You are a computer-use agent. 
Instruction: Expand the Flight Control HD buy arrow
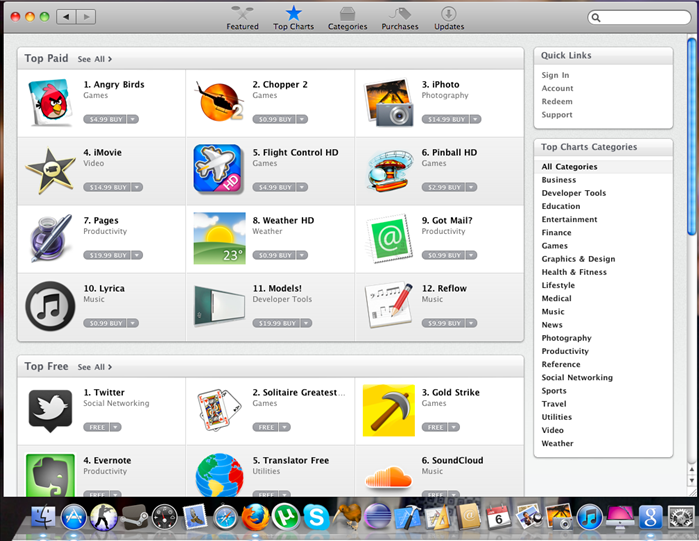click(302, 187)
